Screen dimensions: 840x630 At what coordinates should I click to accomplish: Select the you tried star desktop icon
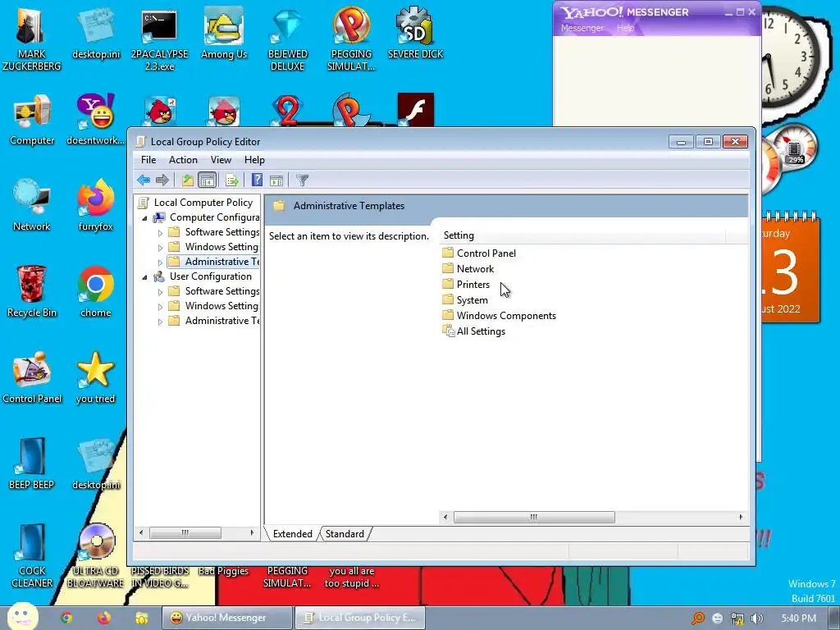[x=95, y=377]
